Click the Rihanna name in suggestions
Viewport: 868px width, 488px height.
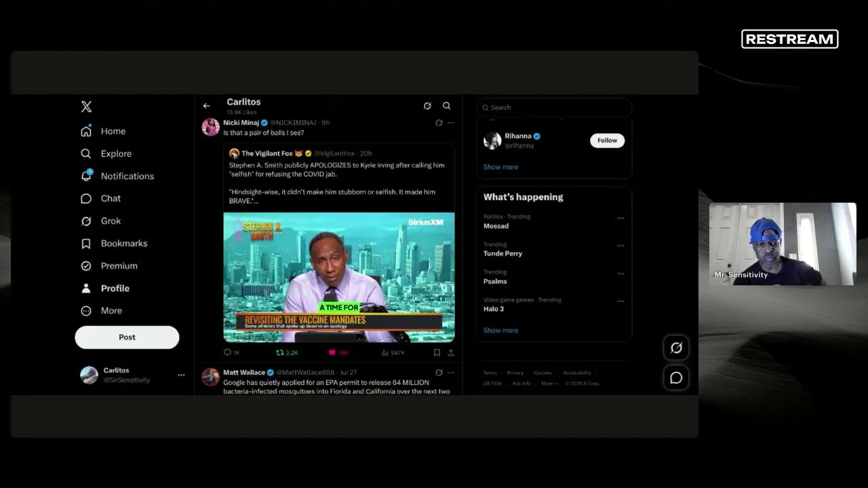[518, 136]
